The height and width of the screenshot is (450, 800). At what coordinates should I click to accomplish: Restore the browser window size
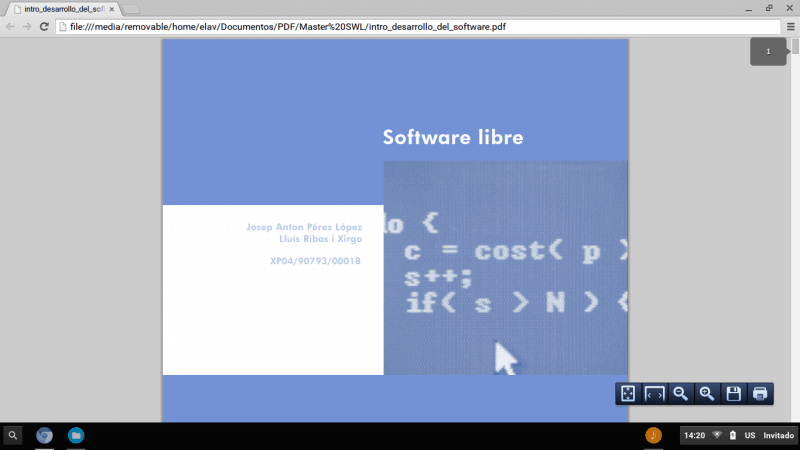click(x=769, y=8)
